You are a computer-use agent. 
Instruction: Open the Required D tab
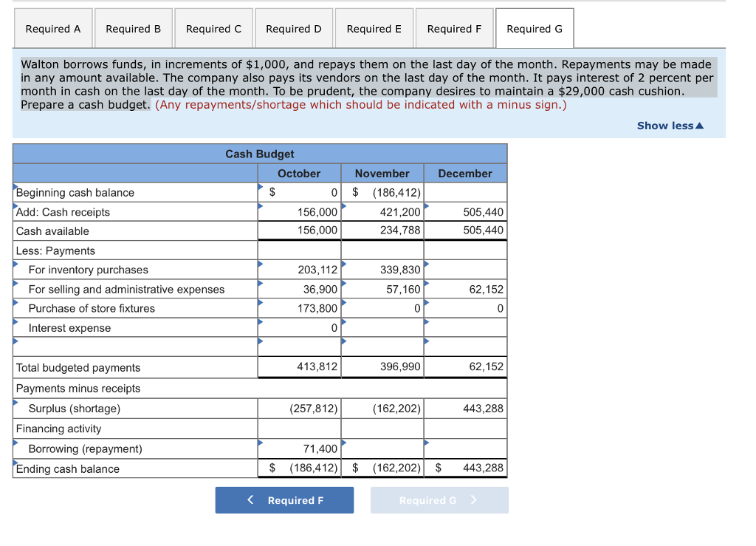click(294, 29)
